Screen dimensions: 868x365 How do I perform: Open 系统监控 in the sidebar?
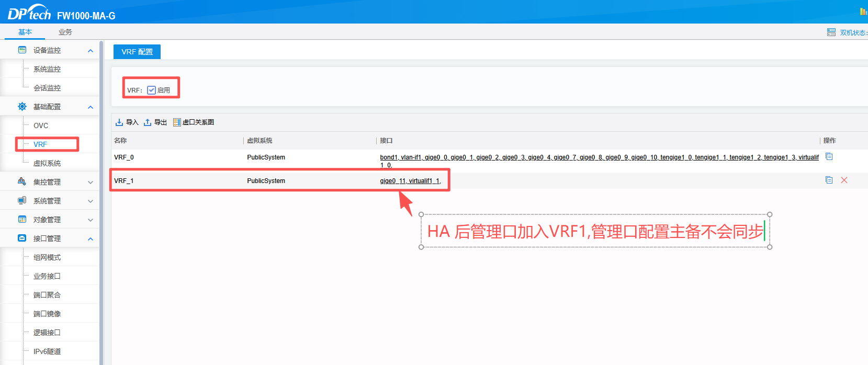(47, 69)
